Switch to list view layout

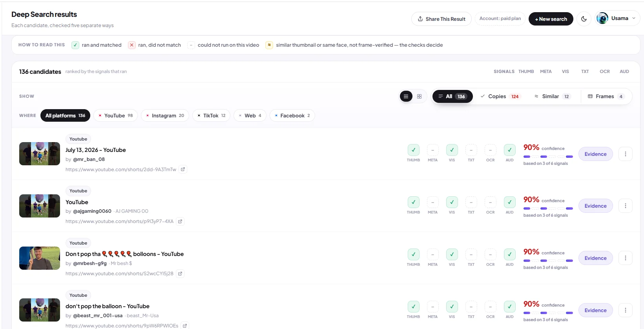[x=406, y=96]
